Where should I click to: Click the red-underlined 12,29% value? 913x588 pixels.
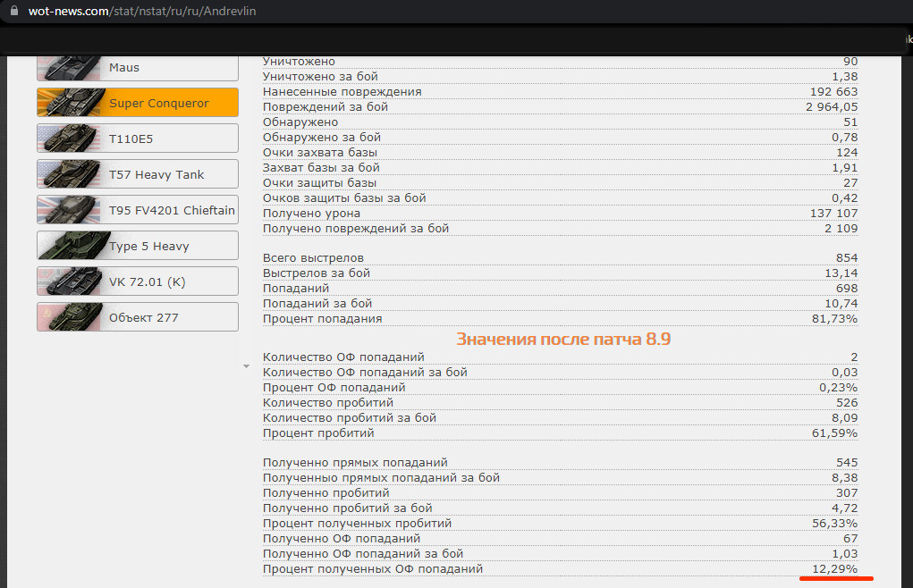tap(834, 569)
